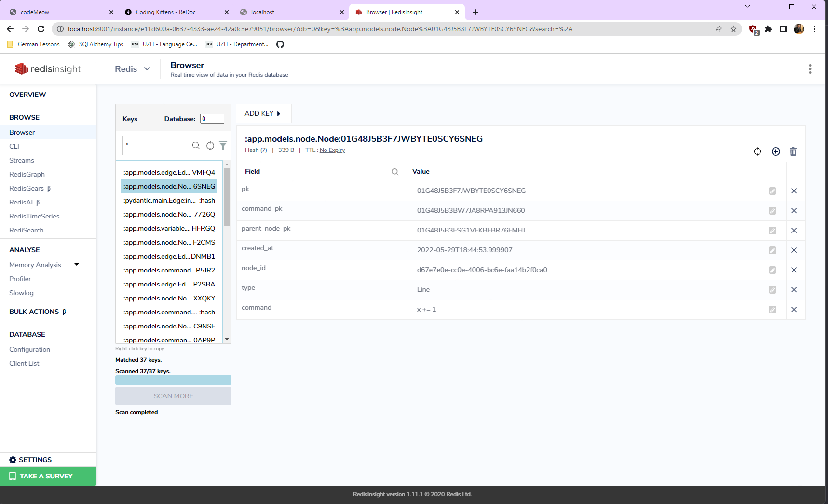828x504 pixels.
Task: Go to Streams in the sidebar
Action: 22,160
